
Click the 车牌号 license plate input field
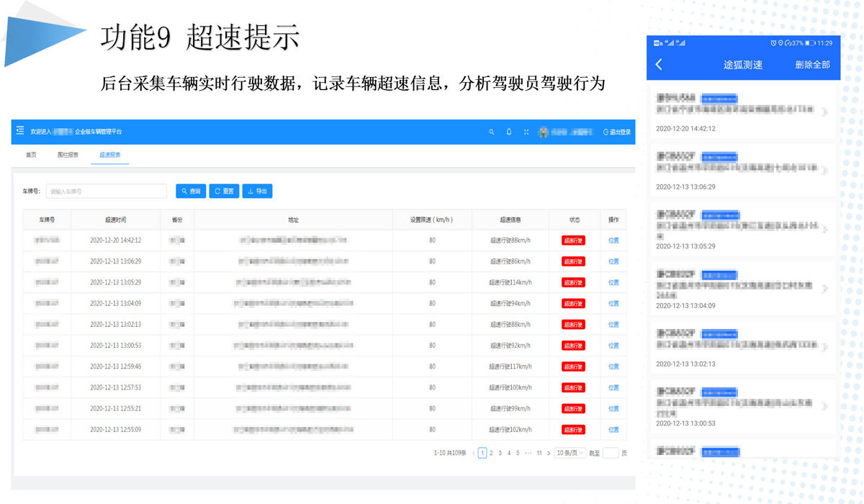[107, 192]
